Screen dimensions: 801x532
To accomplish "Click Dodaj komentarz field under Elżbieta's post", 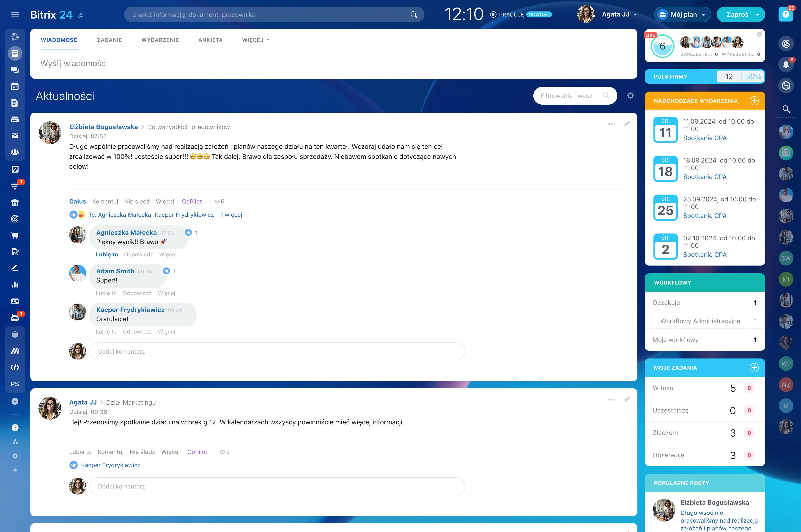I will 277,352.
